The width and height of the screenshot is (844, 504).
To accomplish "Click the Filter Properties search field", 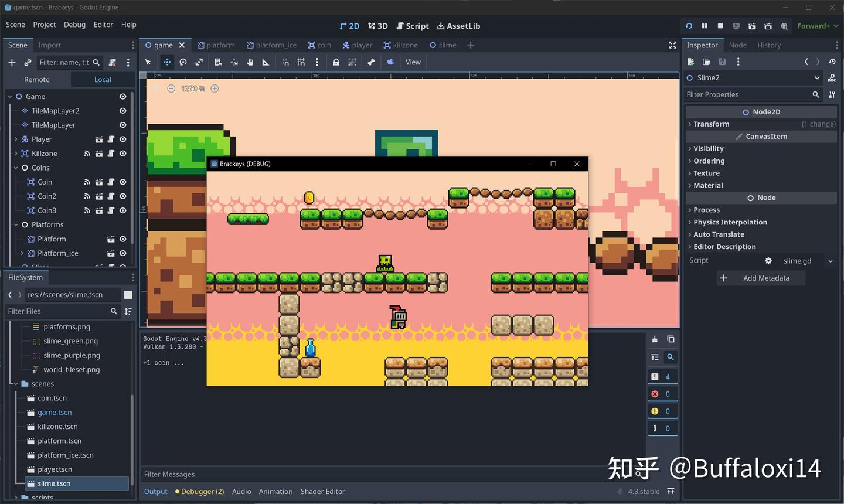I will point(753,94).
